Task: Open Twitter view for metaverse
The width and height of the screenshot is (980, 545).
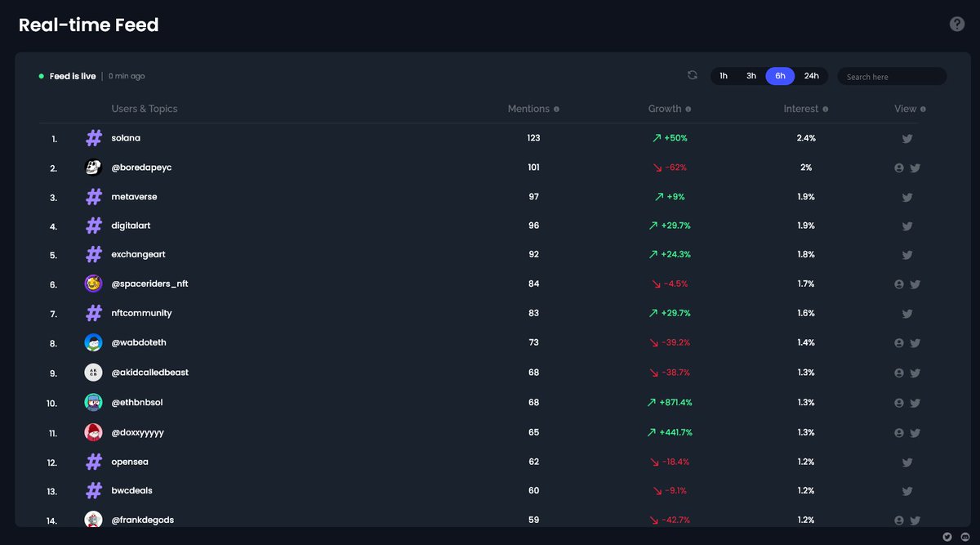Action: click(x=906, y=198)
